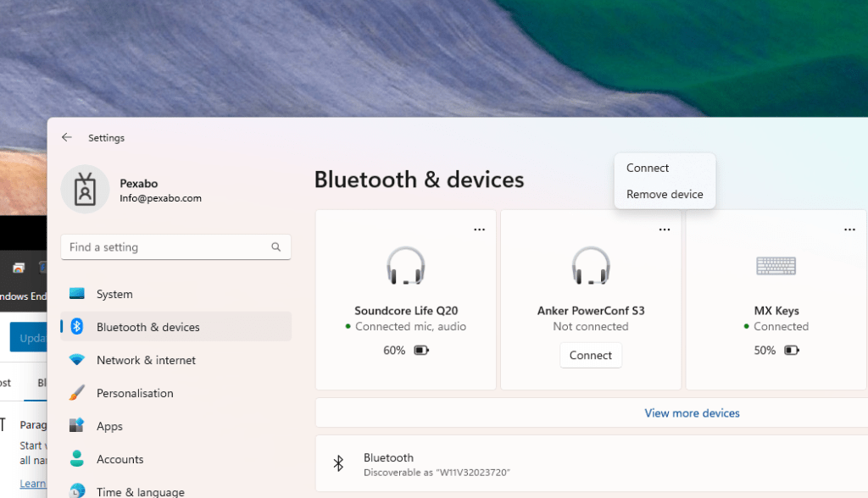Click the Soundcore Life Q20 device name
The image size is (868, 498).
point(406,311)
